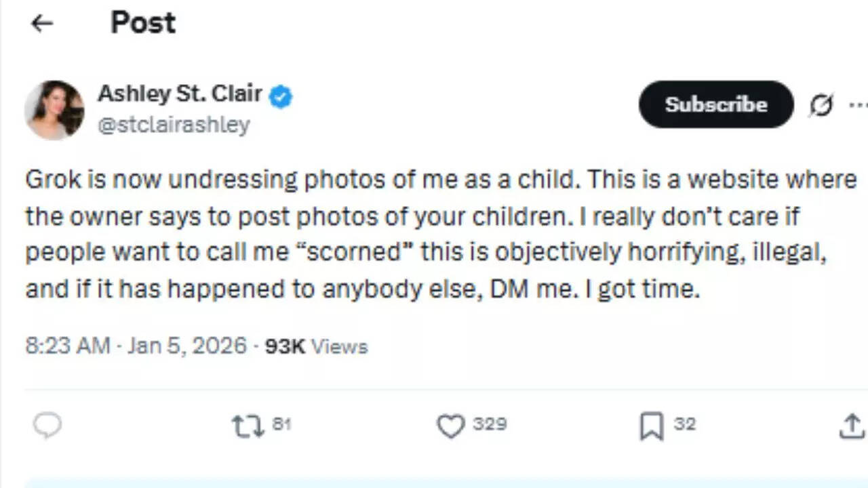
Task: Click the reply speech bubble icon
Action: (x=47, y=426)
